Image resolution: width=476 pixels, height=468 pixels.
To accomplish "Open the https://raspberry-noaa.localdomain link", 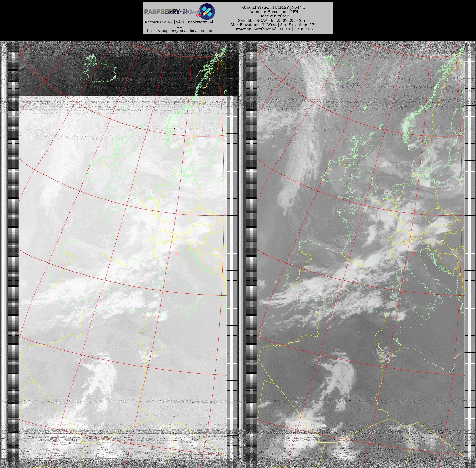I will (179, 31).
